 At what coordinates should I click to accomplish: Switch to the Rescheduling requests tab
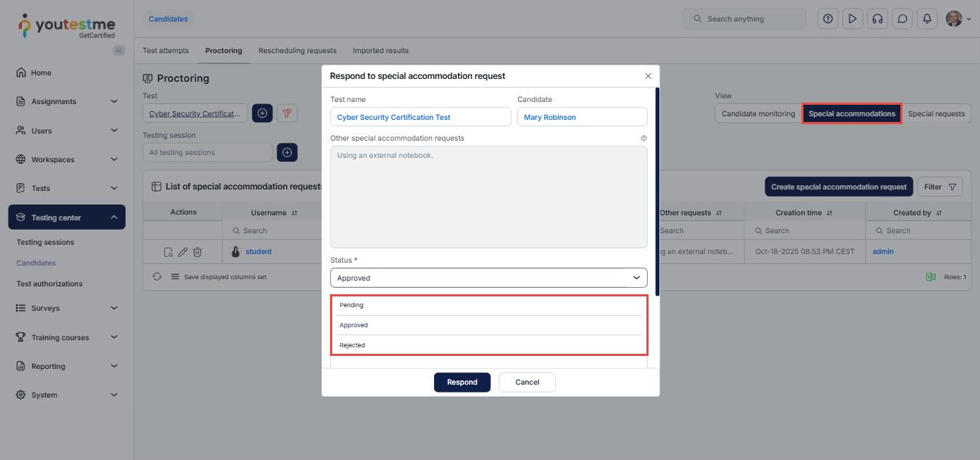point(297,51)
